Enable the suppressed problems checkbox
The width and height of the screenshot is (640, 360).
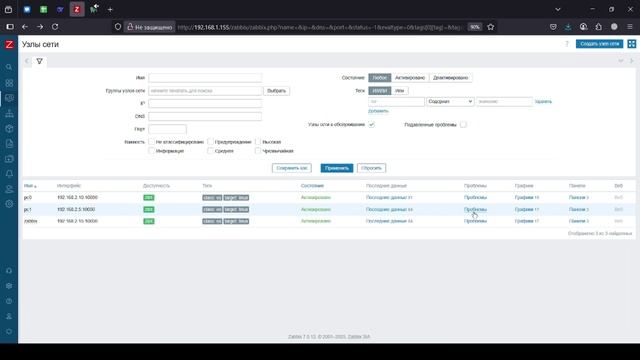[463, 124]
